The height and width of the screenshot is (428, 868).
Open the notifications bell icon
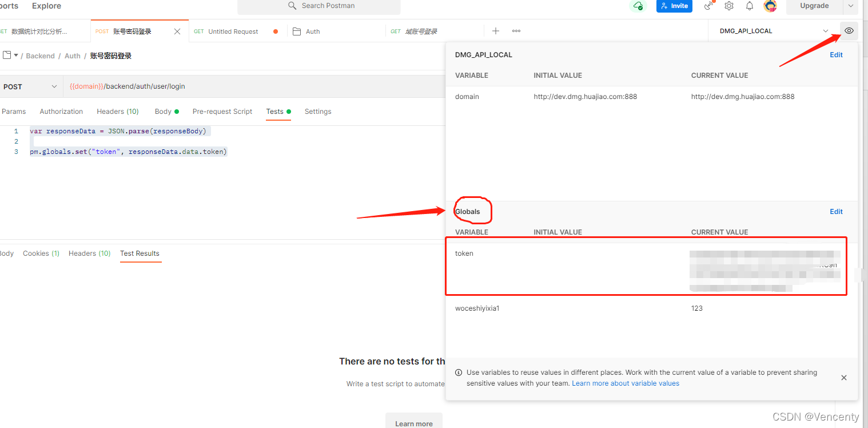tap(750, 6)
